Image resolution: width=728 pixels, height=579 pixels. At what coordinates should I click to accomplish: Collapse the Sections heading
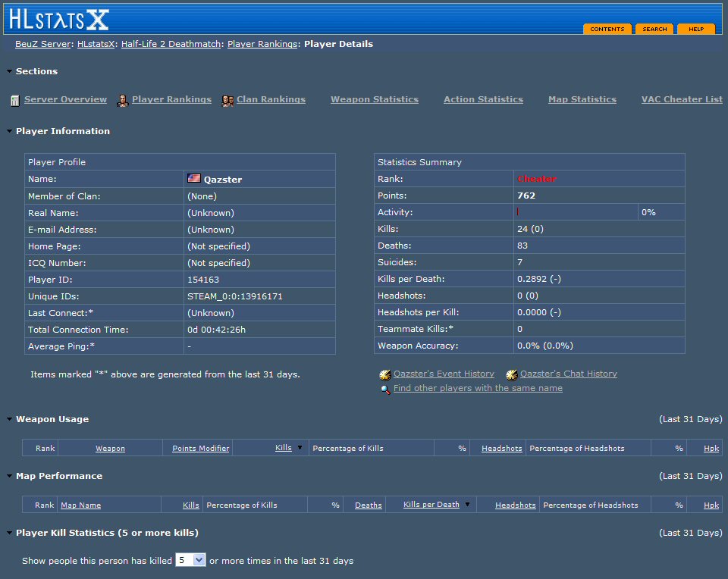pyautogui.click(x=9, y=71)
